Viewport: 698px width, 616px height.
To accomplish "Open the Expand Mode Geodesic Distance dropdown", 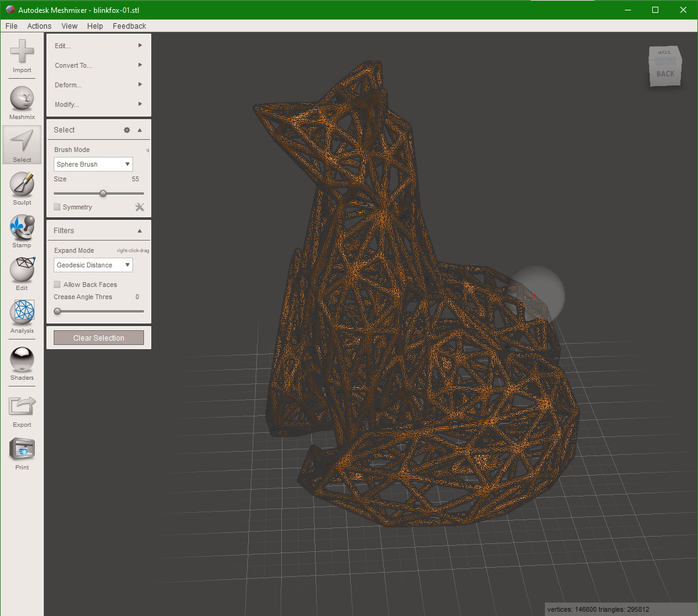I will click(x=93, y=265).
